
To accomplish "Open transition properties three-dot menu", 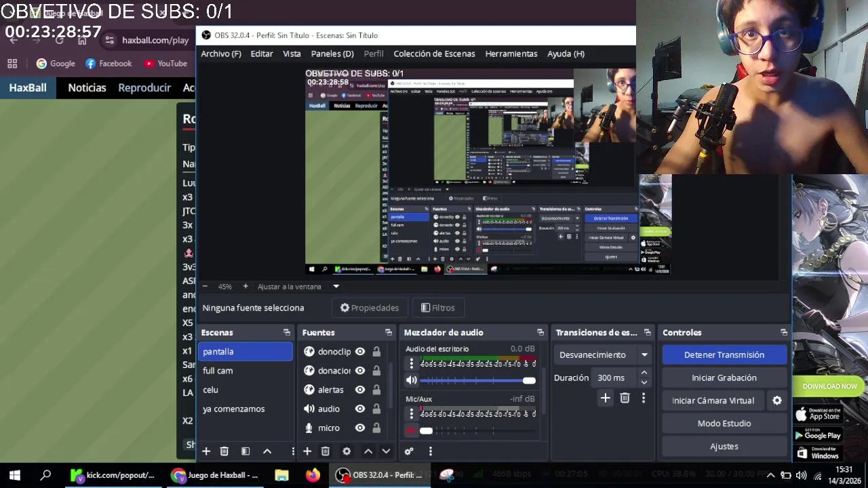I will coord(644,399).
